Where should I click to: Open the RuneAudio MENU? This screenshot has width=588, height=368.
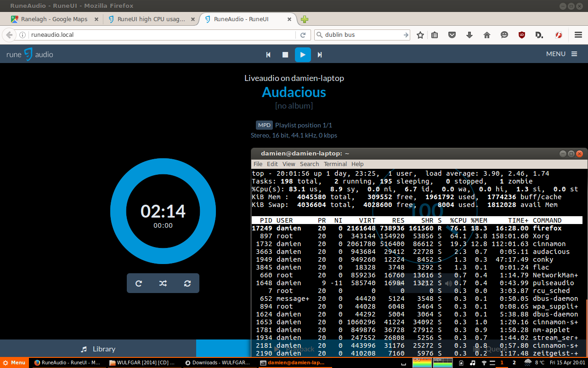(x=561, y=54)
